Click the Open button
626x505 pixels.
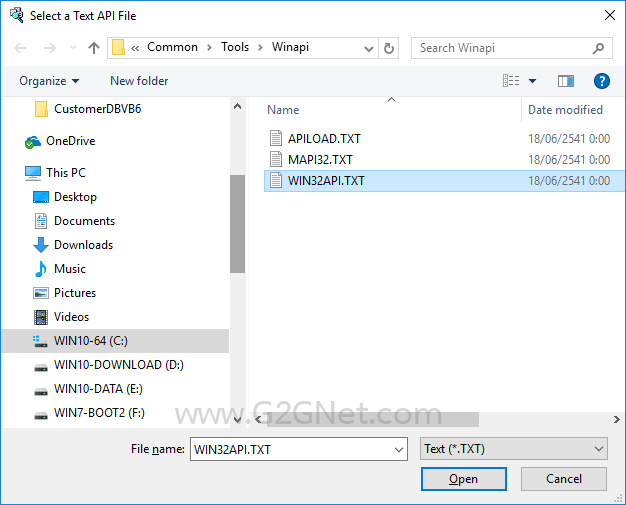coord(464,479)
